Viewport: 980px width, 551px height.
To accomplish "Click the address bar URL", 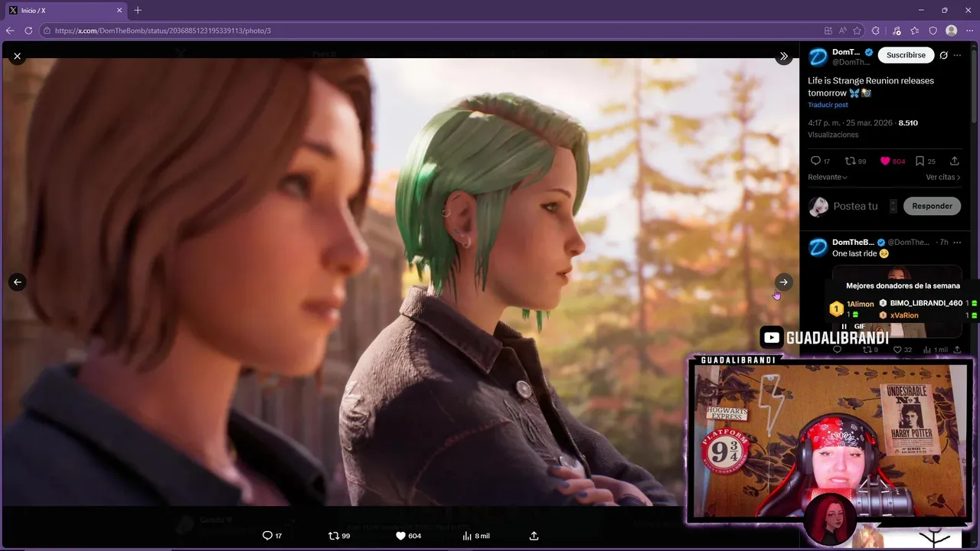I will [162, 31].
